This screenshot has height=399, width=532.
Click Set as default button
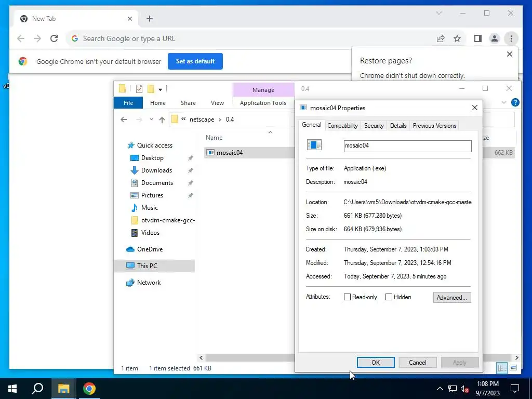click(x=195, y=61)
